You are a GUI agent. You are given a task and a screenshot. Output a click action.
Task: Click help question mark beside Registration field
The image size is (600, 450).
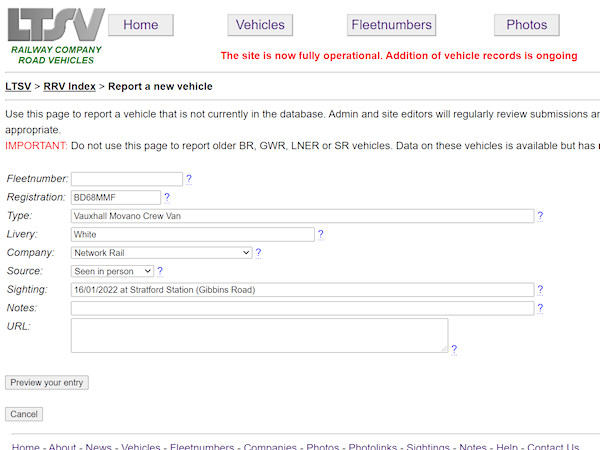pos(167,197)
